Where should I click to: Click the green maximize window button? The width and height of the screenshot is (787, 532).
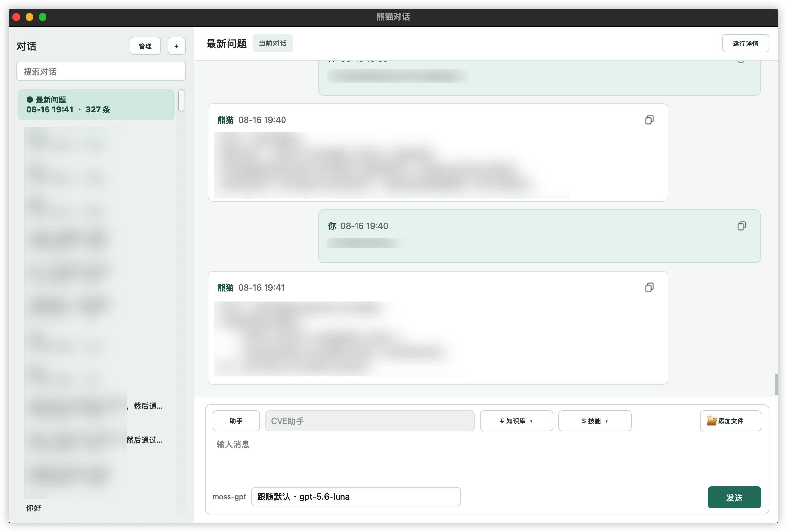pyautogui.click(x=42, y=17)
